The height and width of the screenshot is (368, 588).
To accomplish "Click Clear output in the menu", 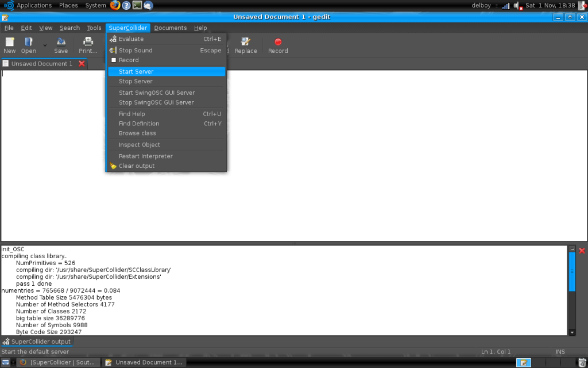I will (167, 166).
